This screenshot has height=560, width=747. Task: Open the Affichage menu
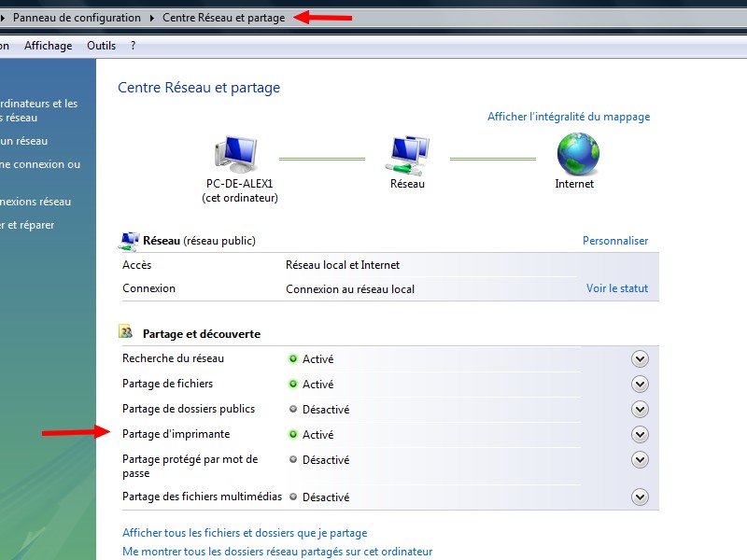point(48,46)
